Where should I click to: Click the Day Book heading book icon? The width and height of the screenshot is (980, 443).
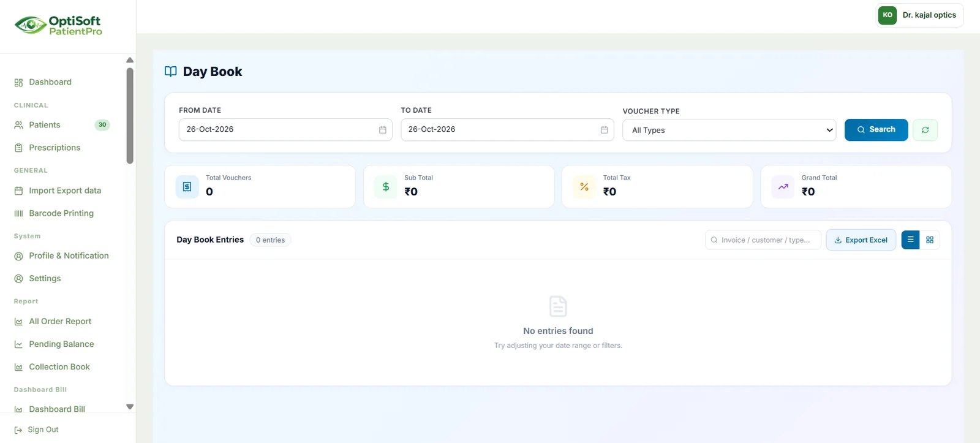(x=171, y=72)
